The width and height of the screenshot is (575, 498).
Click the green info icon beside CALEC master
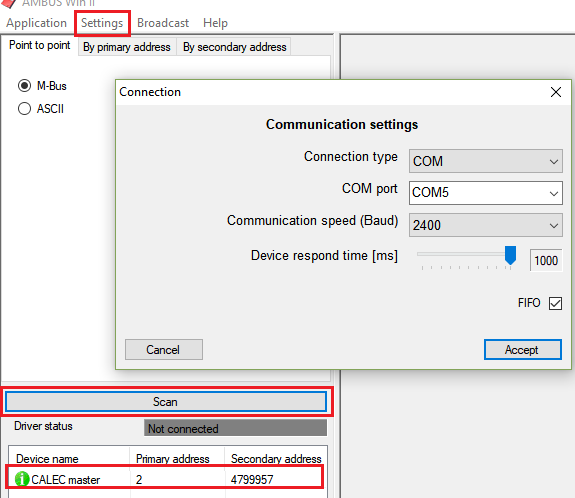tap(22, 479)
